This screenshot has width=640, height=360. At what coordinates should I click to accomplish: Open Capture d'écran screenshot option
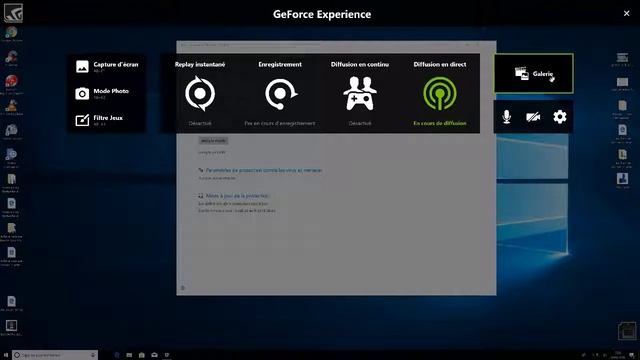tap(107, 67)
